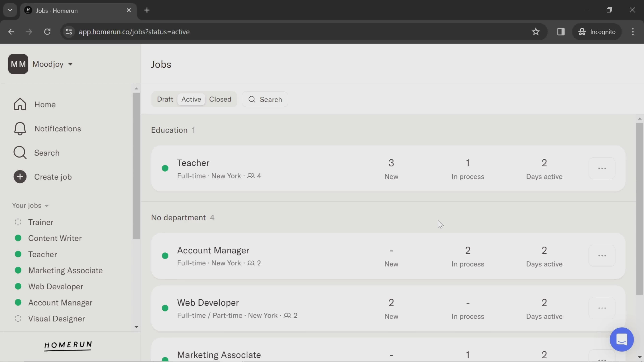
Task: Click the main jobs list scrollbar
Action: 639,209
